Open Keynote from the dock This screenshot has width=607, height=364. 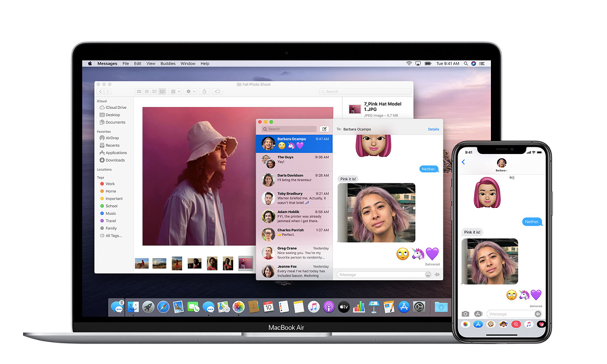[x=374, y=306]
